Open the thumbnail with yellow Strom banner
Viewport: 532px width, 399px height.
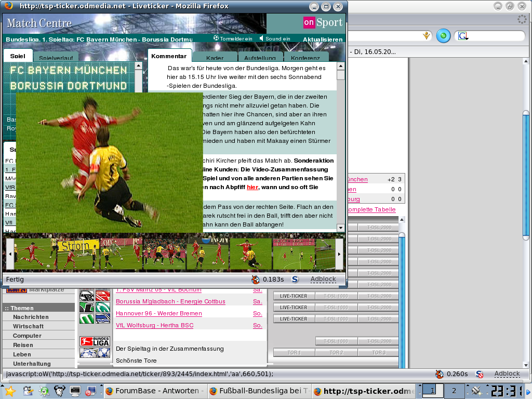click(78, 254)
